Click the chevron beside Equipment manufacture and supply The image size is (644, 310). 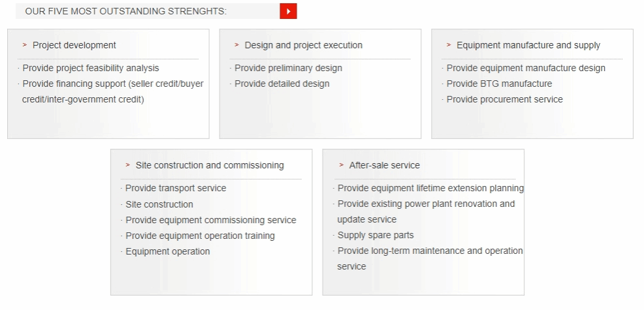tap(449, 45)
